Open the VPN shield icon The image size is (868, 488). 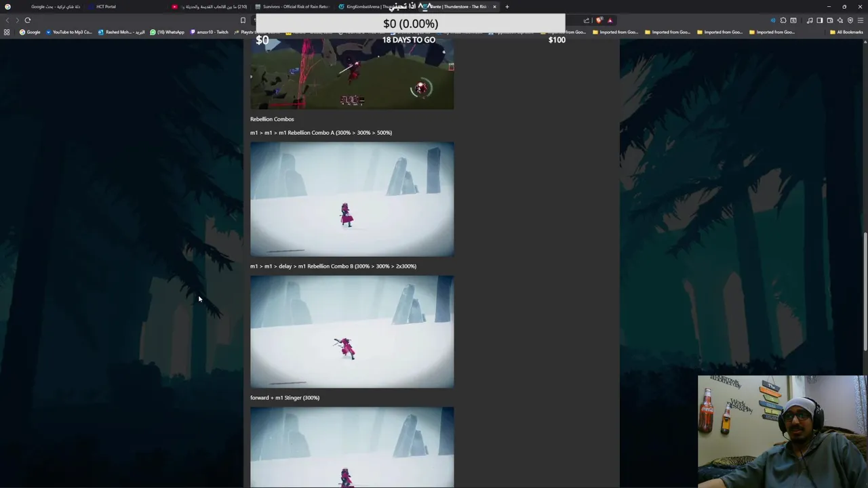click(x=850, y=20)
